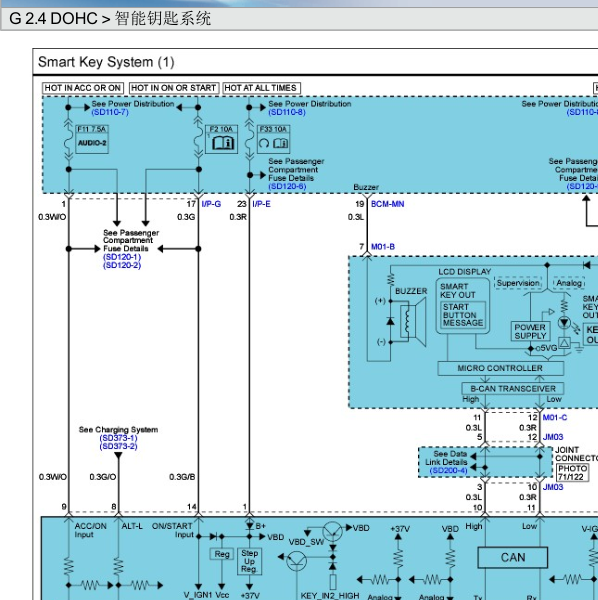Click the 'Supervision' dashed box
Image resolution: width=598 pixels, height=600 pixels.
[518, 283]
